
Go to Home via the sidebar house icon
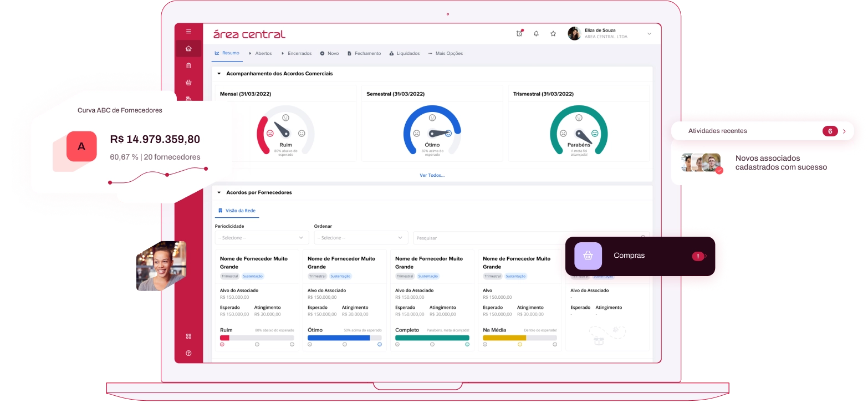(x=188, y=49)
